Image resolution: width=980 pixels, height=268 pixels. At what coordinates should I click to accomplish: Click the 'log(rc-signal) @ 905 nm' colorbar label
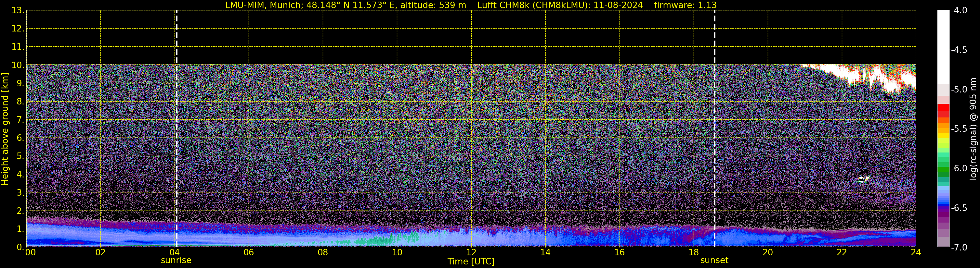(x=973, y=129)
